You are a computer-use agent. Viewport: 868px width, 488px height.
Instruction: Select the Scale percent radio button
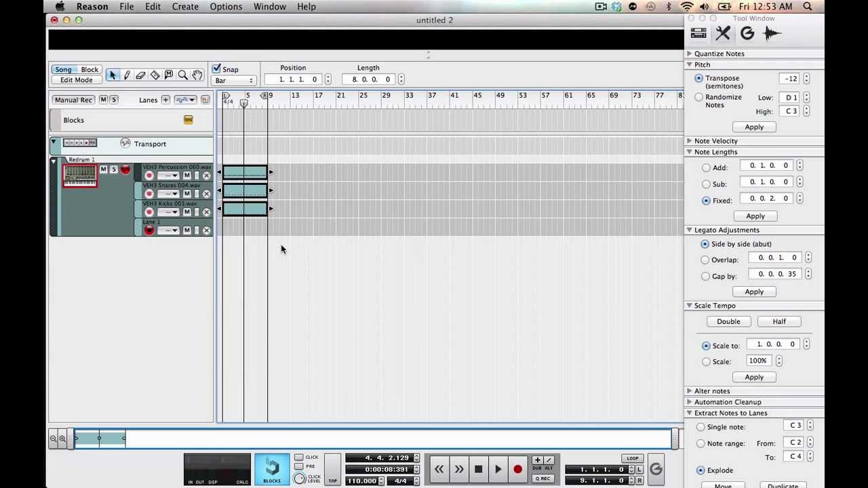coord(707,362)
